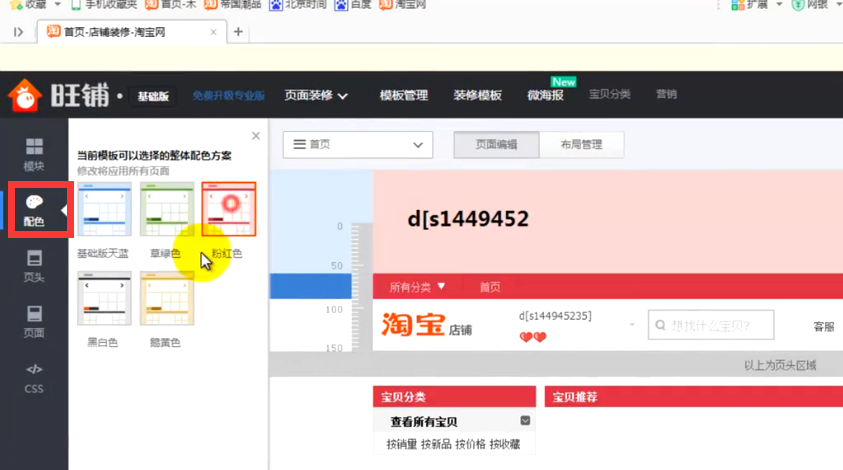The image size is (843, 470).
Task: Click the 旺铺 shop logo icon
Action: pos(25,96)
